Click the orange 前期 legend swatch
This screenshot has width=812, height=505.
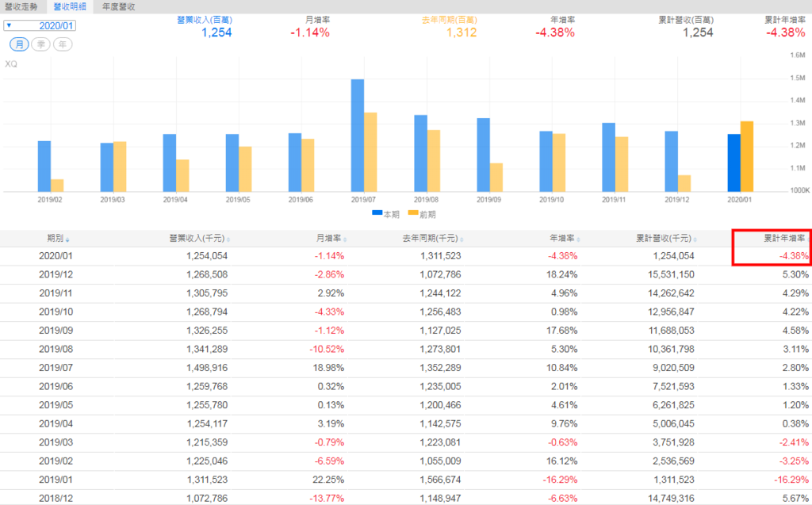click(412, 213)
